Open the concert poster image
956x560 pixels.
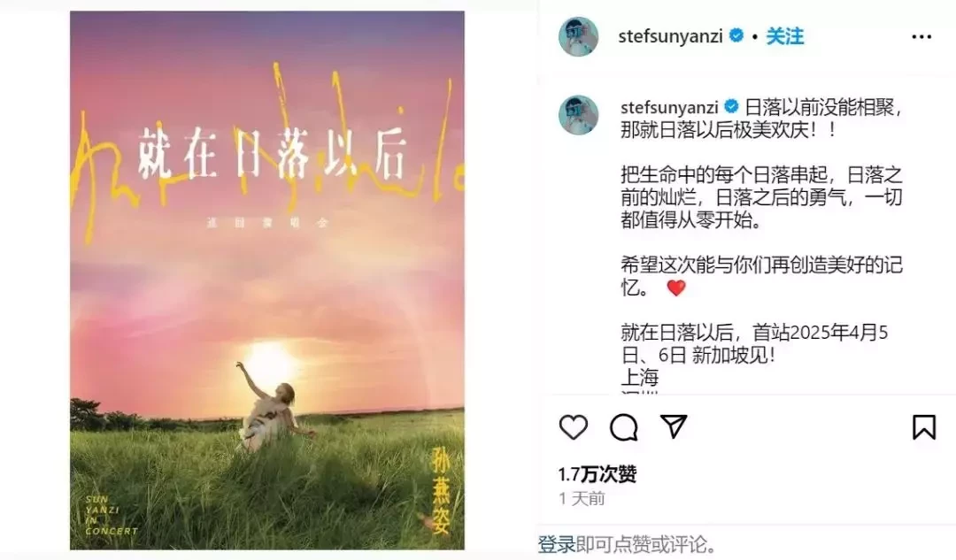pos(267,280)
